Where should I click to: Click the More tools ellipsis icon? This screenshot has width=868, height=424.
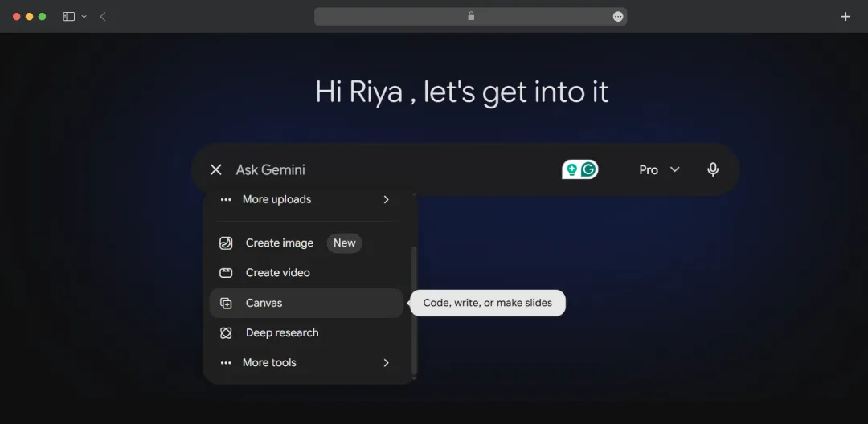226,363
